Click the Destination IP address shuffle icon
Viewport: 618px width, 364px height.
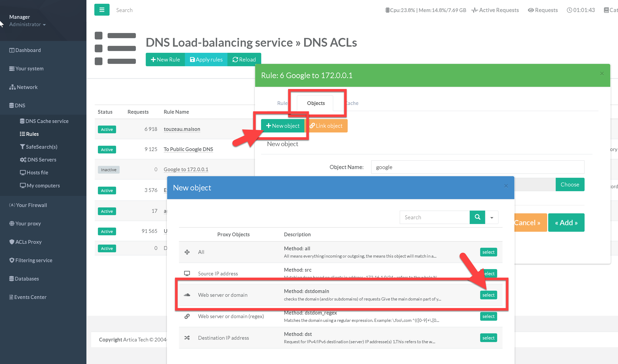coord(187,338)
